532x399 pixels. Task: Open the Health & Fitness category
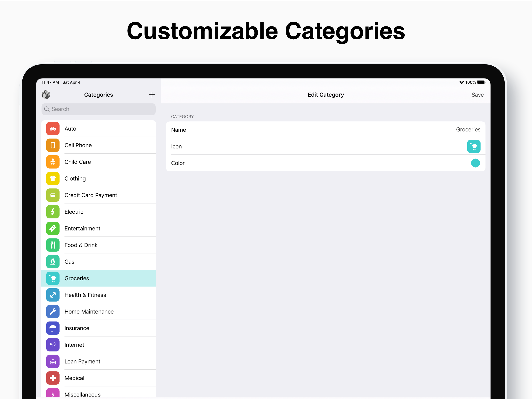click(x=85, y=295)
